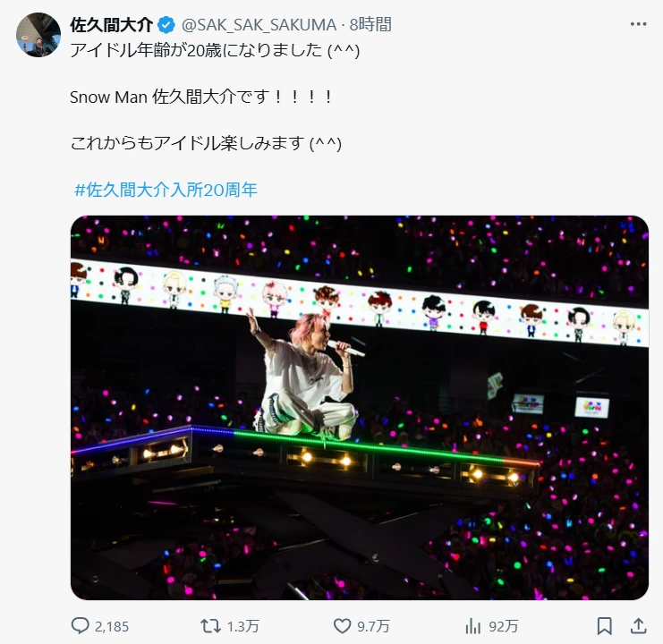Open the author's profile avatar

click(x=38, y=35)
